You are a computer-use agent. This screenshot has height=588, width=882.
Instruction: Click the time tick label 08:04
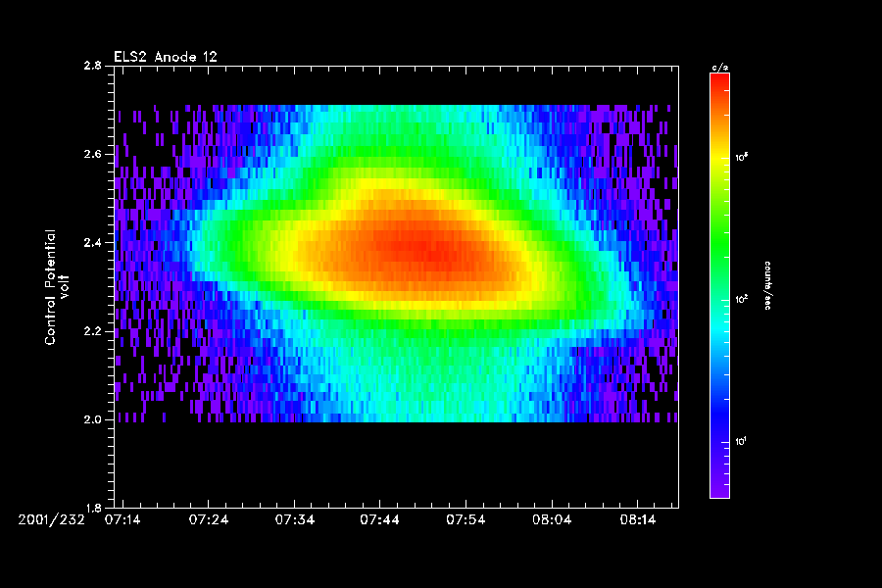(552, 520)
